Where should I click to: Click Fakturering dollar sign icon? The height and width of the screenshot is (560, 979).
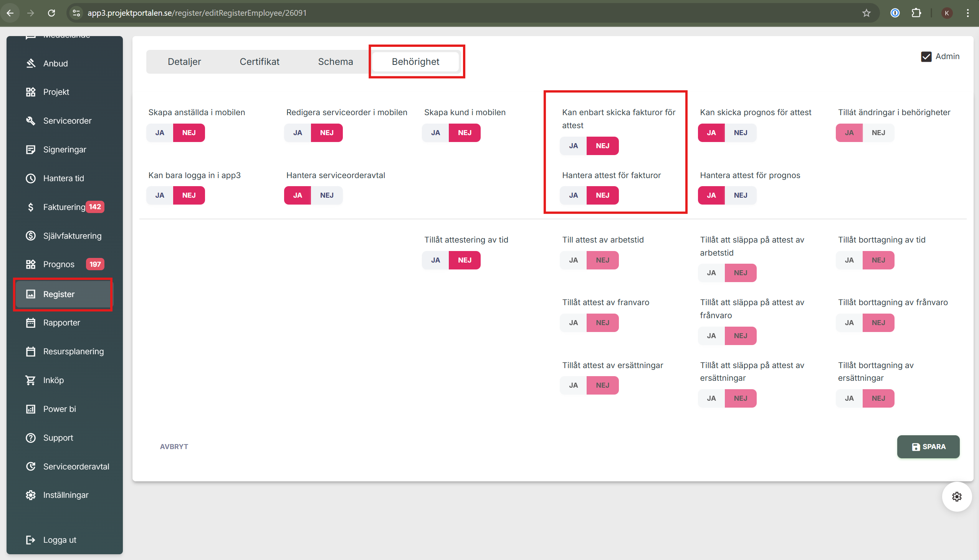click(31, 207)
